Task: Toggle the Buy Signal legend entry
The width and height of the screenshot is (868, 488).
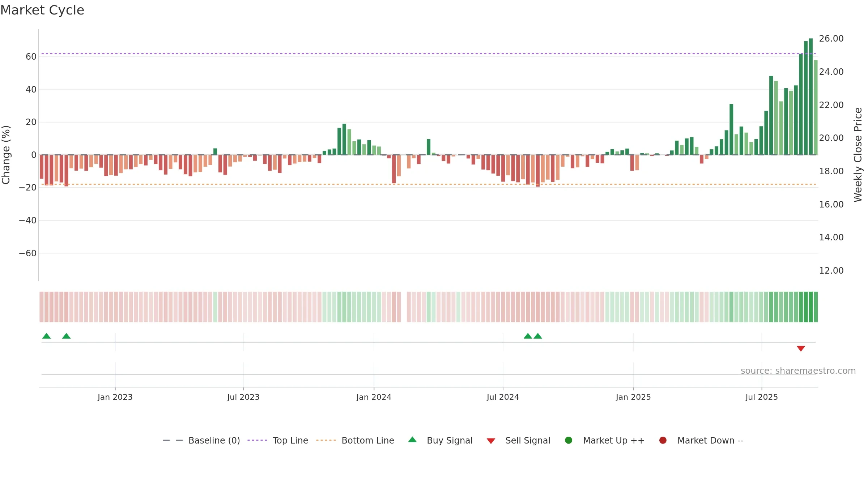Action: (440, 440)
